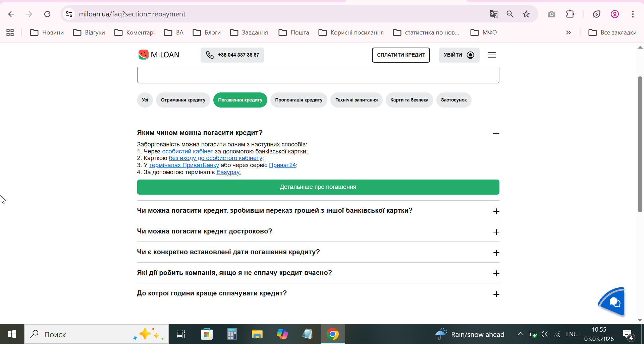Select the 'Карти та безпека' category
This screenshot has width=644, height=344.
(409, 100)
